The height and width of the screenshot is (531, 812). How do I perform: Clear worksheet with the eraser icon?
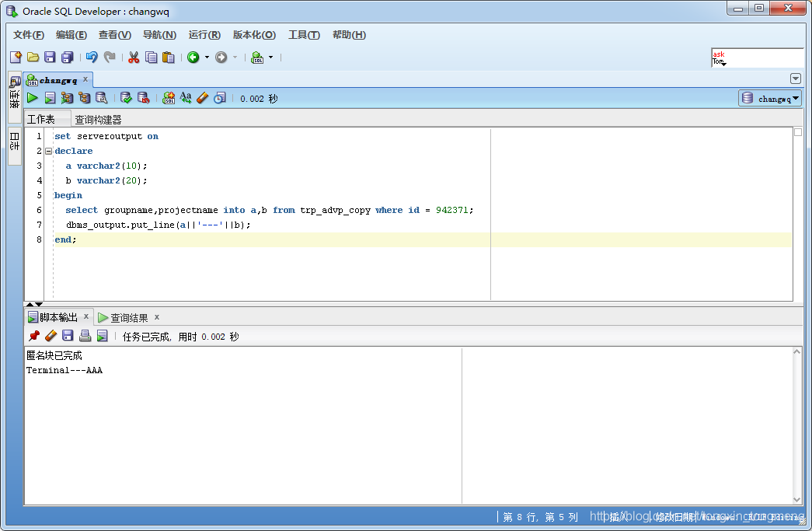pos(203,98)
